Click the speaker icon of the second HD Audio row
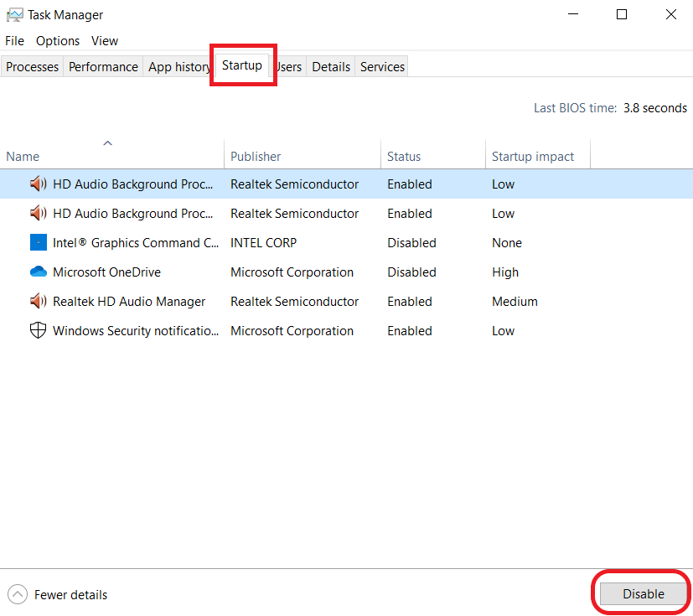The height and width of the screenshot is (616, 693). (38, 213)
